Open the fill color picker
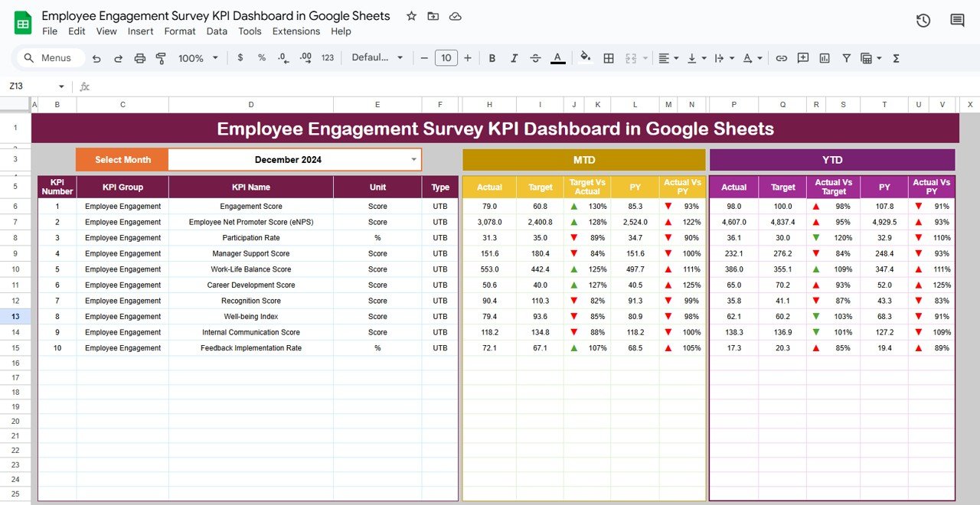Viewport: 980px width, 505px height. click(586, 57)
